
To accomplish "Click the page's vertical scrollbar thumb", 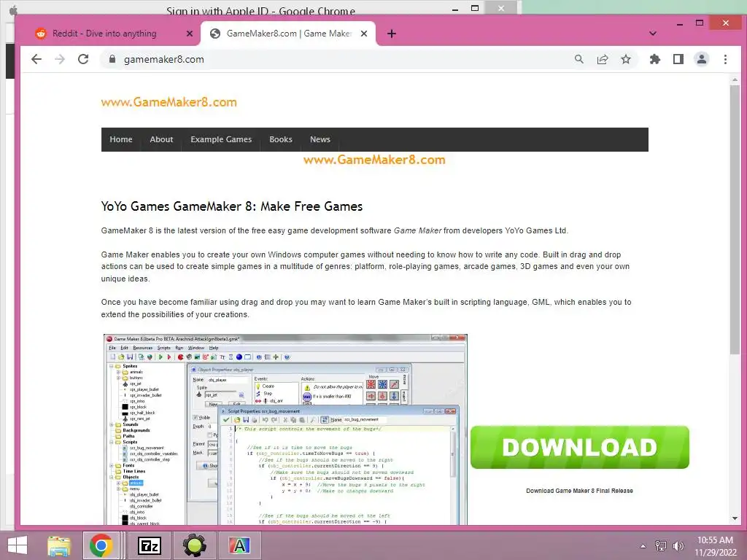I will 735,219.
